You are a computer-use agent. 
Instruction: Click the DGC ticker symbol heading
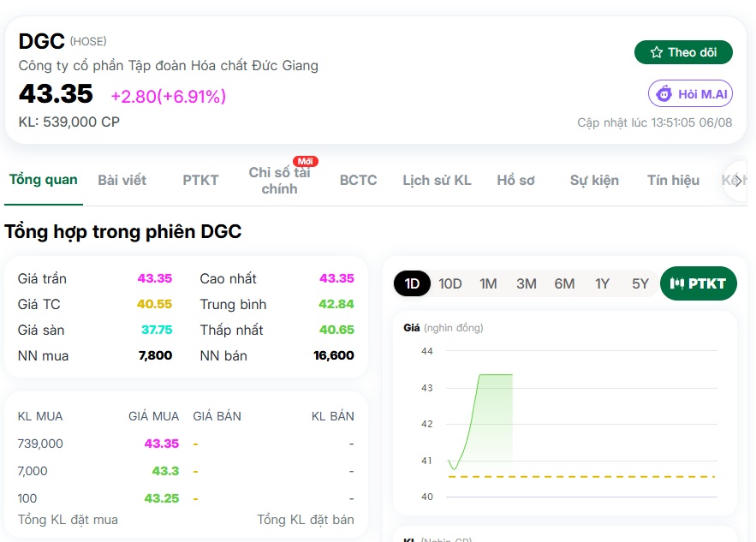coord(41,41)
